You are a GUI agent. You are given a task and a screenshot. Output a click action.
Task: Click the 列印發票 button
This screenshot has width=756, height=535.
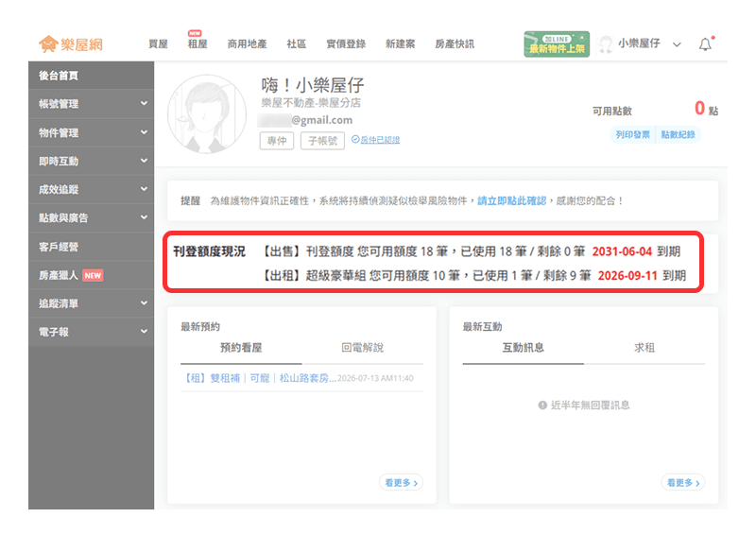[632, 134]
